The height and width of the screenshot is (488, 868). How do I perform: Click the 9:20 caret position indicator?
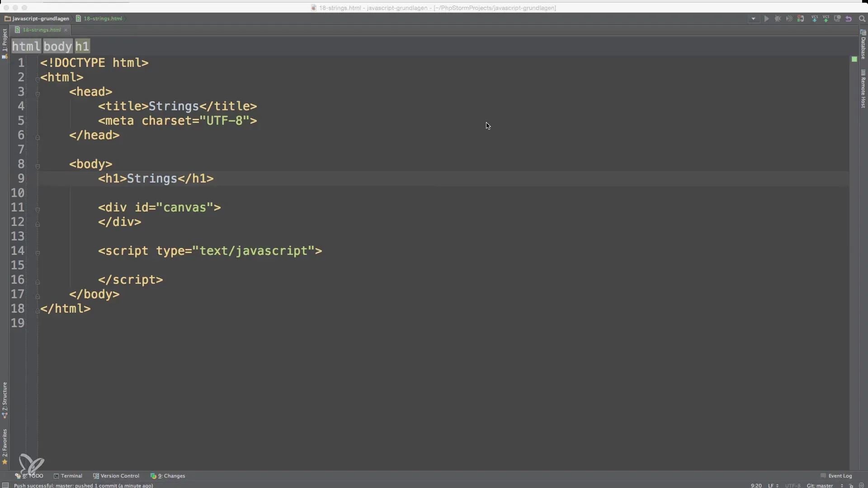(x=756, y=485)
